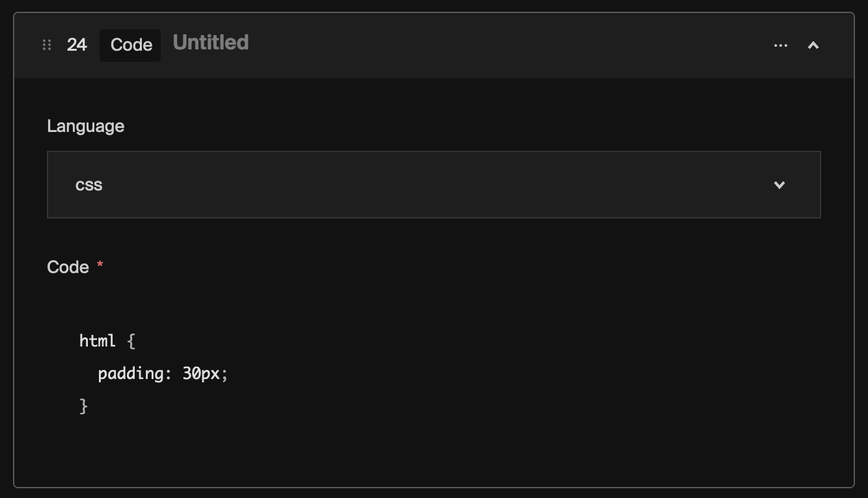This screenshot has height=498, width=868.
Task: Click the css text in the dropdown
Action: pyautogui.click(x=90, y=185)
